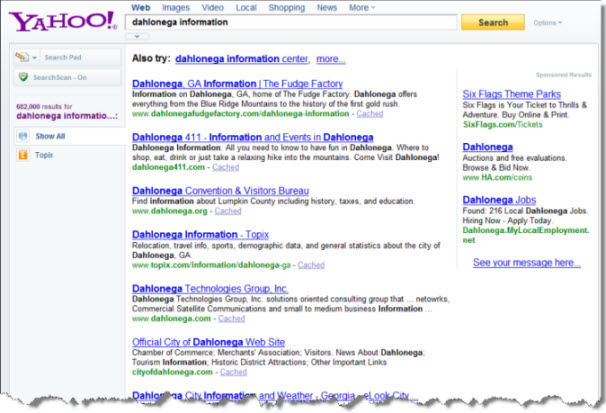Click the orange Topix icon

point(23,155)
